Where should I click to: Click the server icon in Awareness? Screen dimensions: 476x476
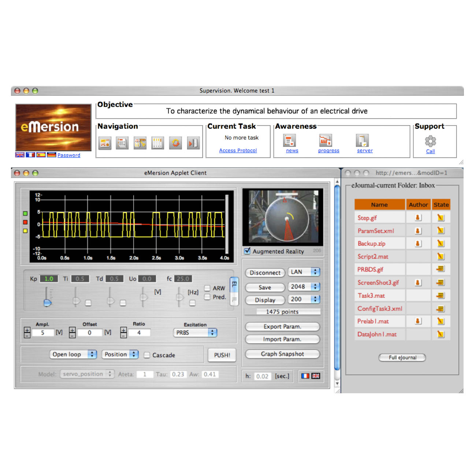[x=362, y=141]
